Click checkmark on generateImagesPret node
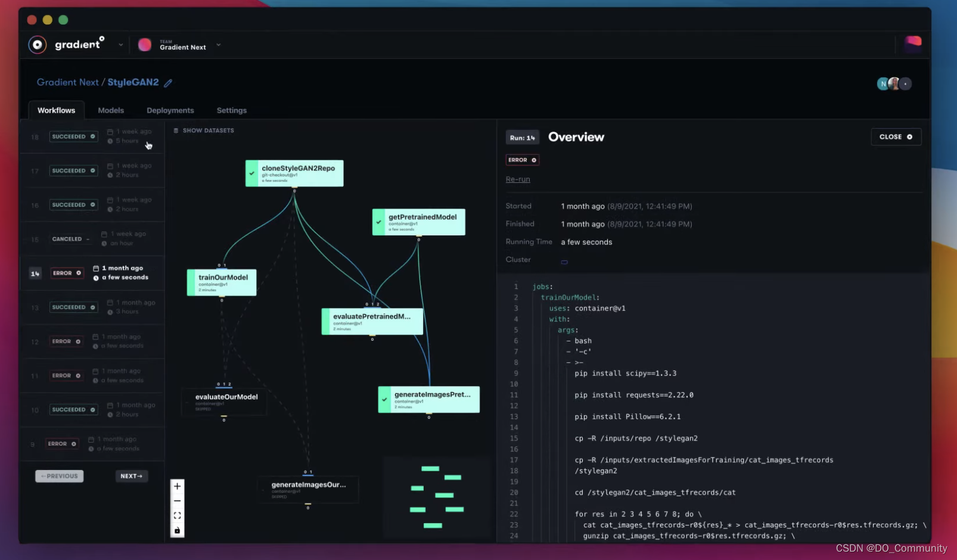The height and width of the screenshot is (560, 957). coord(384,400)
